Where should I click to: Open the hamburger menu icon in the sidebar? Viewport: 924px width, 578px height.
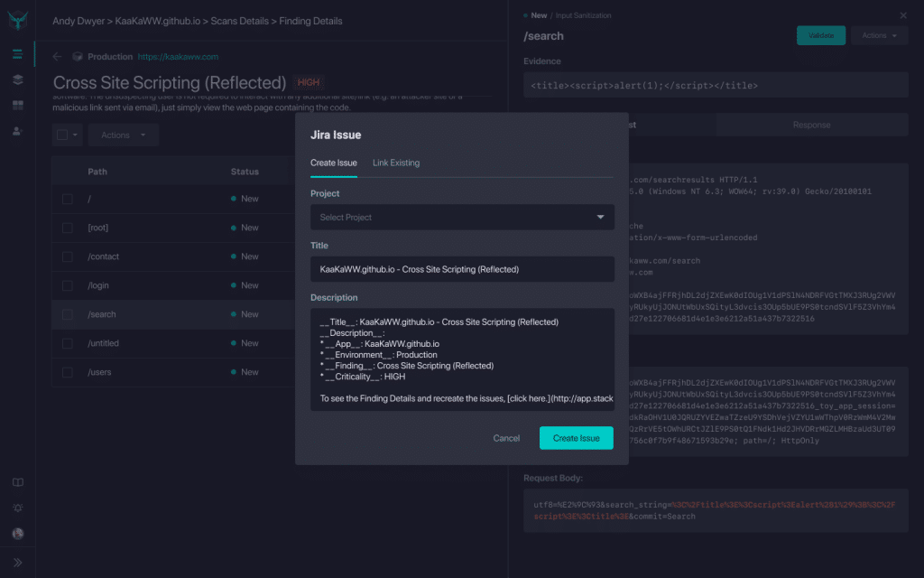coord(17,54)
